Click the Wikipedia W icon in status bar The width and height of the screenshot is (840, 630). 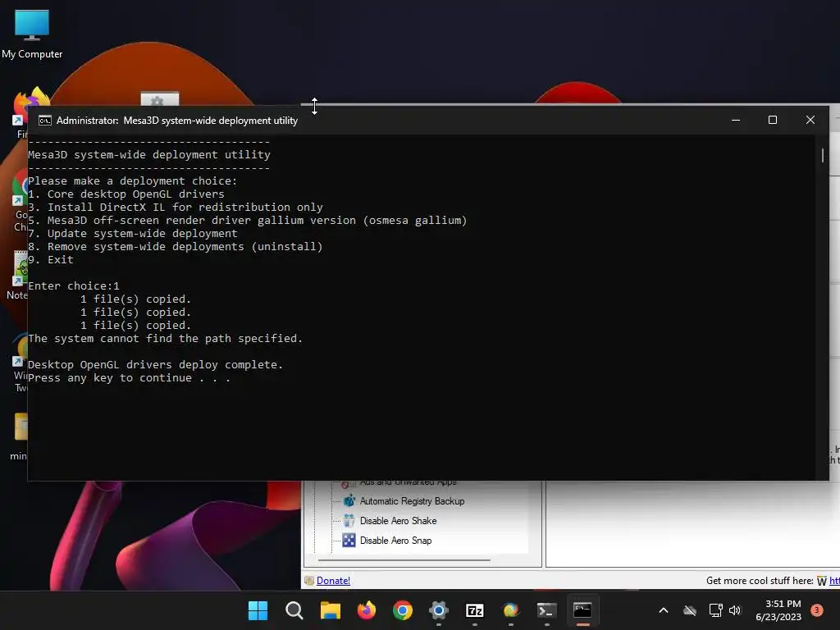(822, 582)
